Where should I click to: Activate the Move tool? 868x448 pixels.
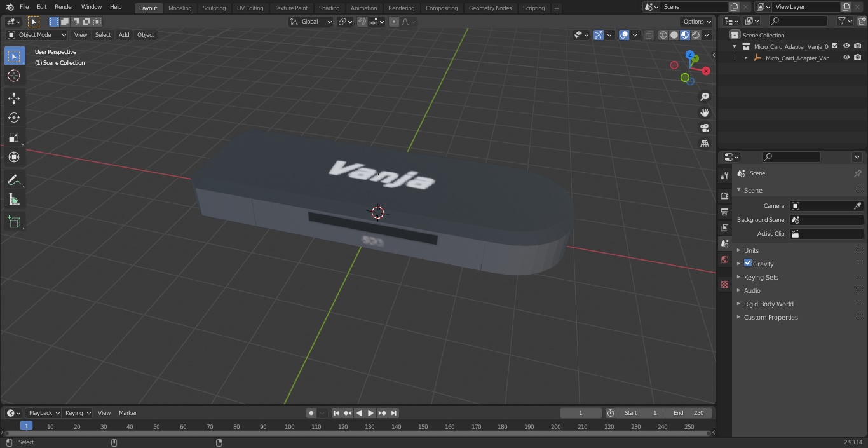(x=14, y=98)
